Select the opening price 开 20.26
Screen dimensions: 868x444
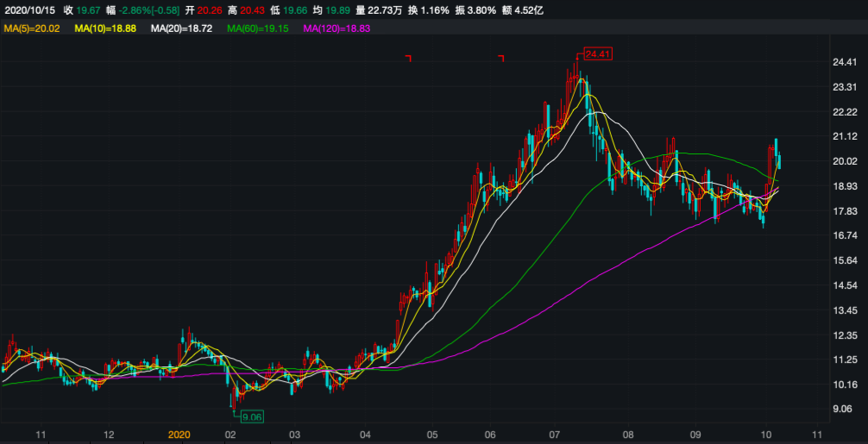[203, 10]
